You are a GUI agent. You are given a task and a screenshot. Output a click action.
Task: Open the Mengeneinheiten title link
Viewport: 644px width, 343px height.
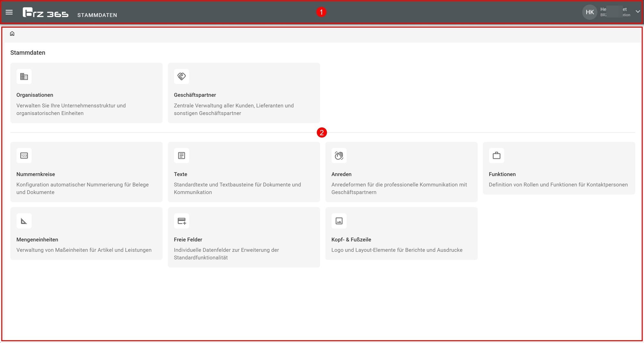click(37, 240)
